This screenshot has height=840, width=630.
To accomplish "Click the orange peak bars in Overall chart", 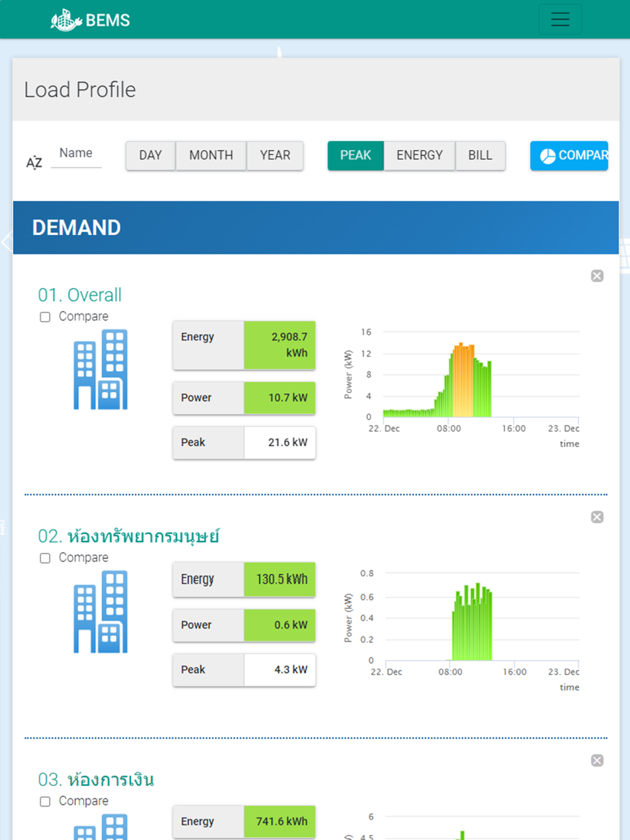I will click(463, 380).
